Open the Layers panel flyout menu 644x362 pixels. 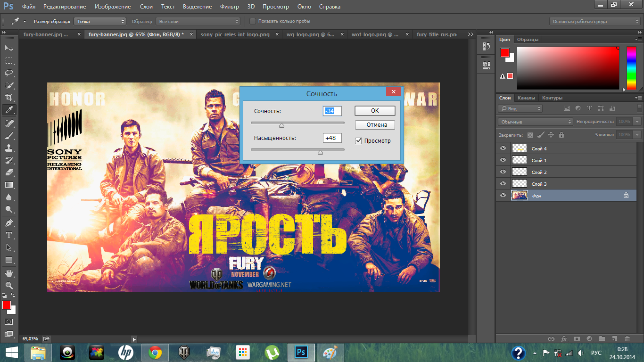(638, 98)
